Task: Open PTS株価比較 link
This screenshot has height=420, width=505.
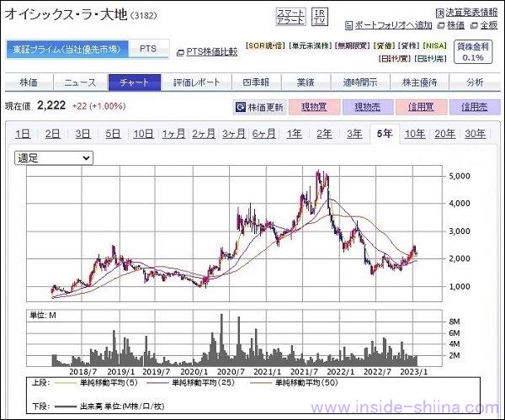Action: coord(212,52)
